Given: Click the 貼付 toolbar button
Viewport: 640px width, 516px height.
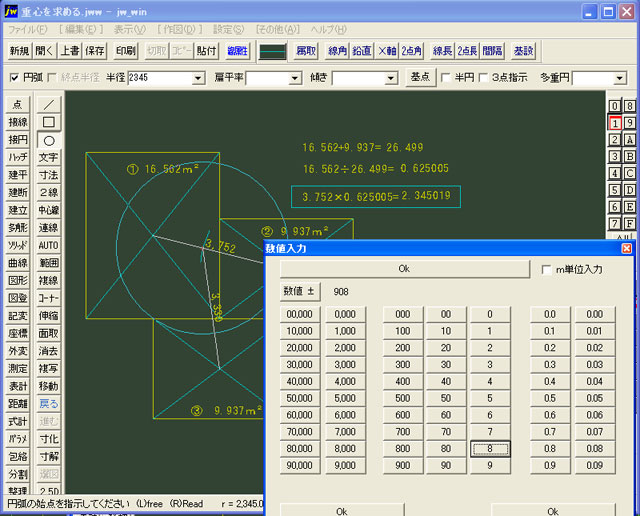Looking at the screenshot, I should point(206,51).
